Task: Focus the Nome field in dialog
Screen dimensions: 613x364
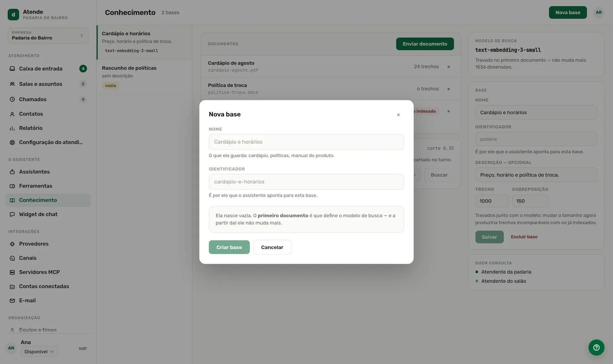Action: (x=306, y=142)
